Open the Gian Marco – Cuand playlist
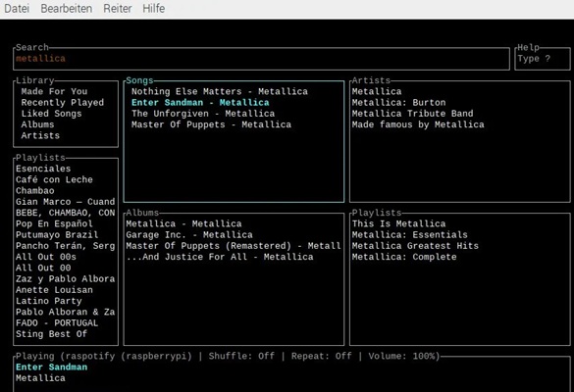 coord(65,202)
